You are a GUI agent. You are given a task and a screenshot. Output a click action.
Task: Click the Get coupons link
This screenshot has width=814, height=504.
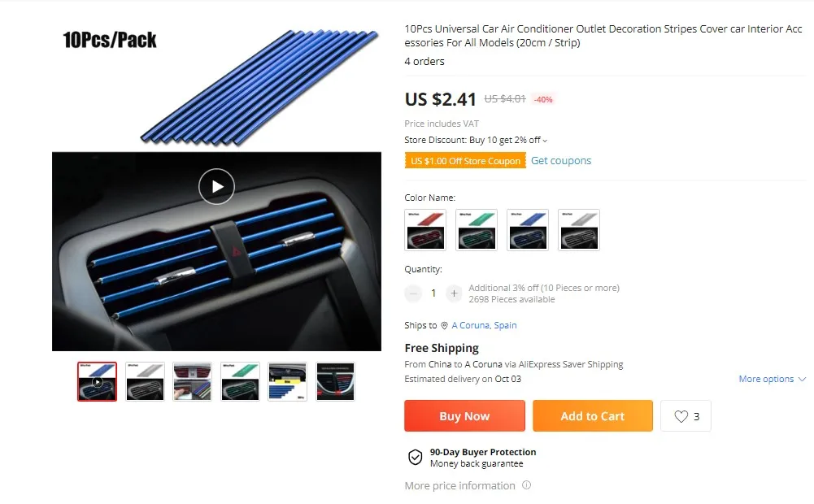click(560, 160)
